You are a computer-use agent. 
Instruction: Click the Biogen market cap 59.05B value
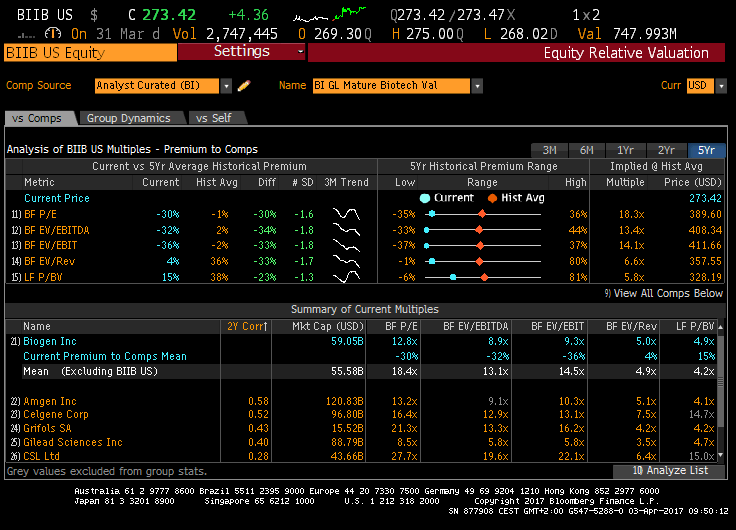pos(347,341)
